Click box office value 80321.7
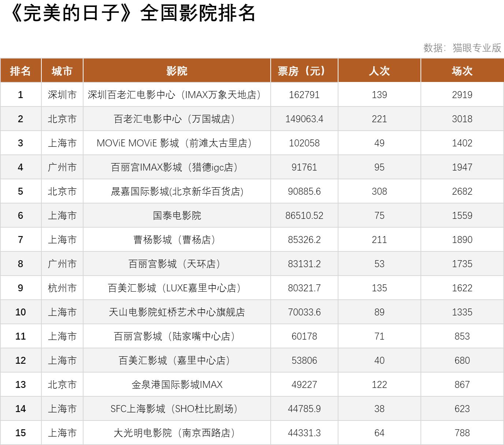Image resolution: width=504 pixels, height=445 pixels. [x=304, y=288]
